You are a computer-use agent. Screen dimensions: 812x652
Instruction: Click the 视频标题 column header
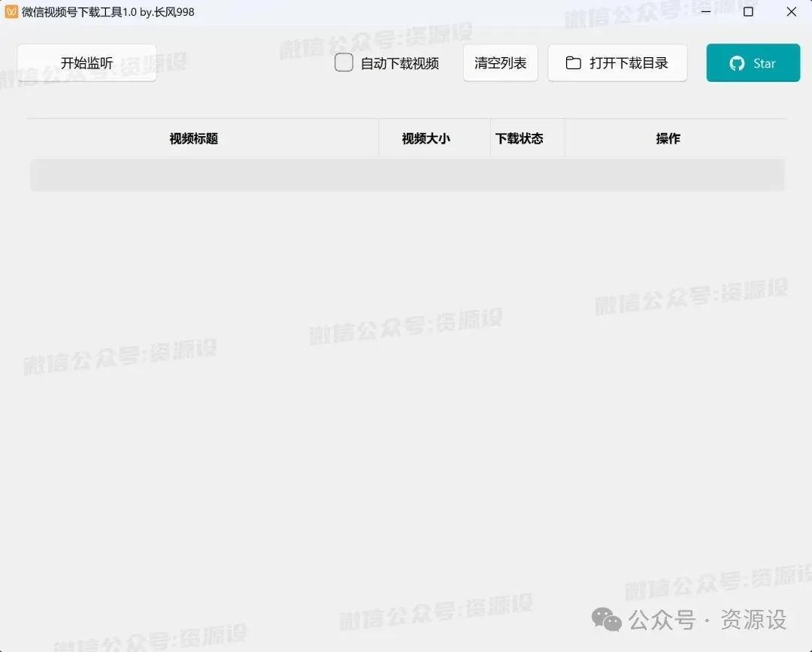[203, 138]
